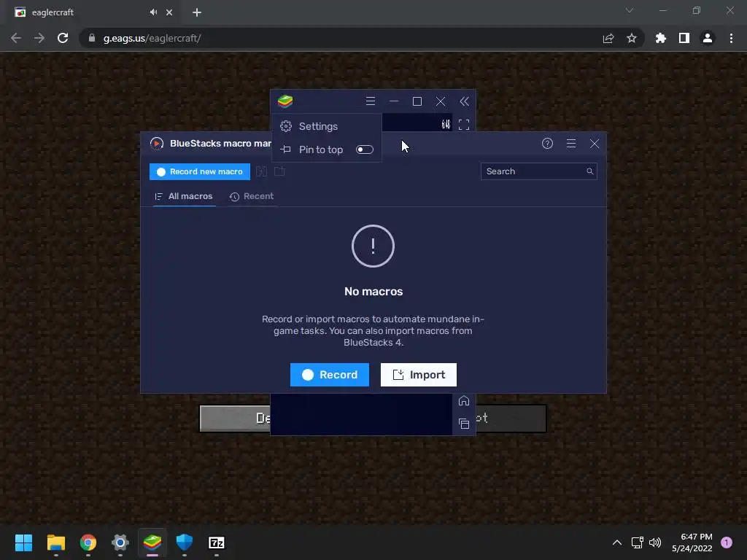Click Record new macro button
The height and width of the screenshot is (560, 747).
click(200, 171)
